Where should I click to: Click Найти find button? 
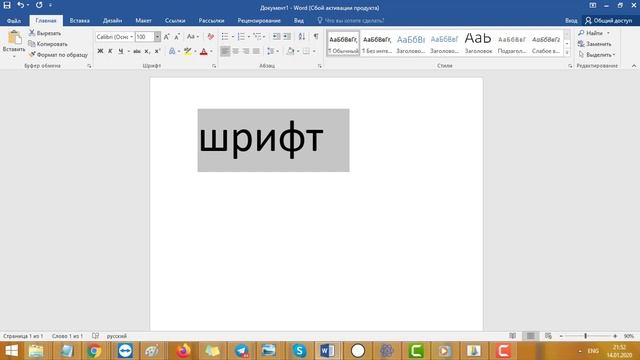(x=590, y=33)
